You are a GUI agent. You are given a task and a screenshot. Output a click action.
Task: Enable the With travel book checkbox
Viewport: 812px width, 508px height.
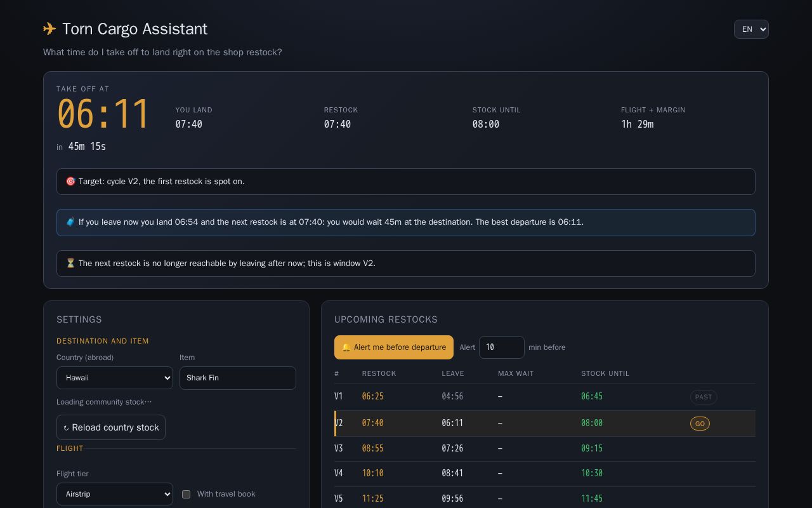(x=187, y=494)
